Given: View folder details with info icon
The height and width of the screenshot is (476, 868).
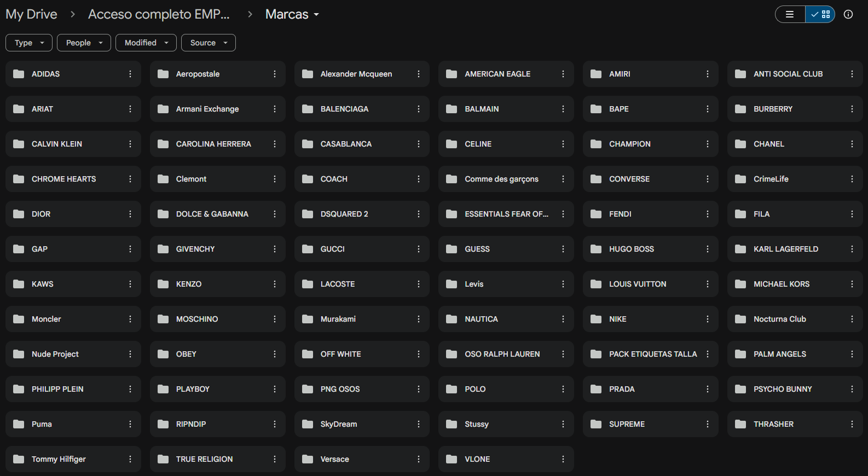Looking at the screenshot, I should point(848,14).
